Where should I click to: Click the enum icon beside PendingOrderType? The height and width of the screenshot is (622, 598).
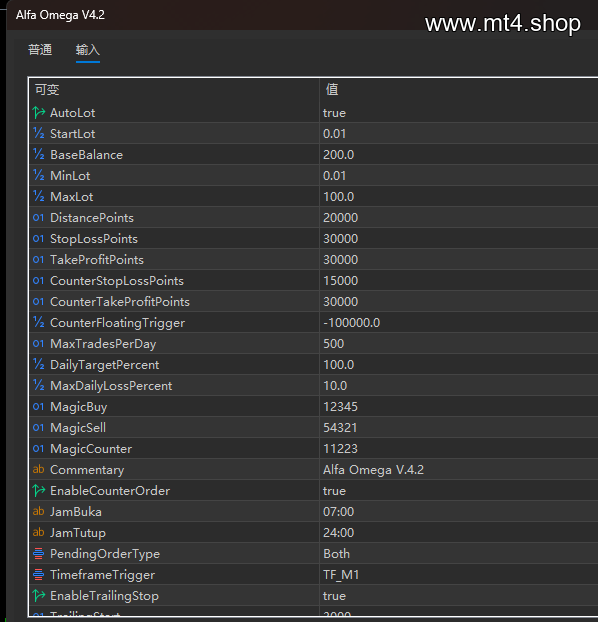point(38,553)
